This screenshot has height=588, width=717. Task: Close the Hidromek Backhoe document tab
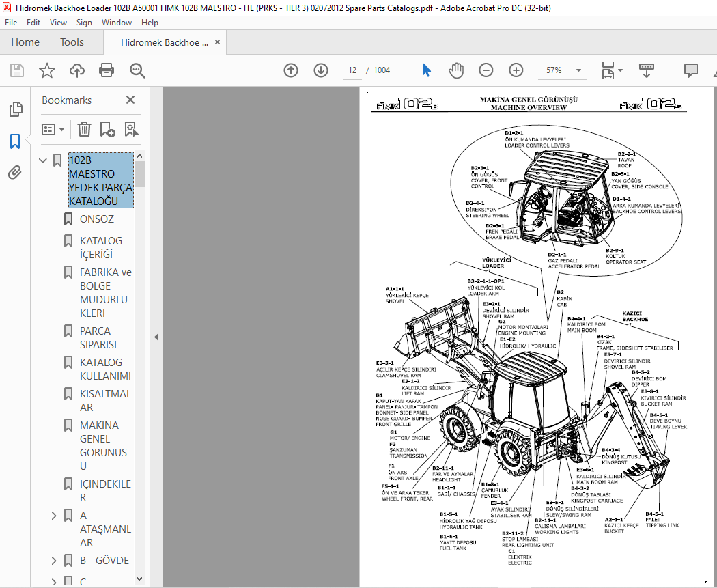pos(218,42)
